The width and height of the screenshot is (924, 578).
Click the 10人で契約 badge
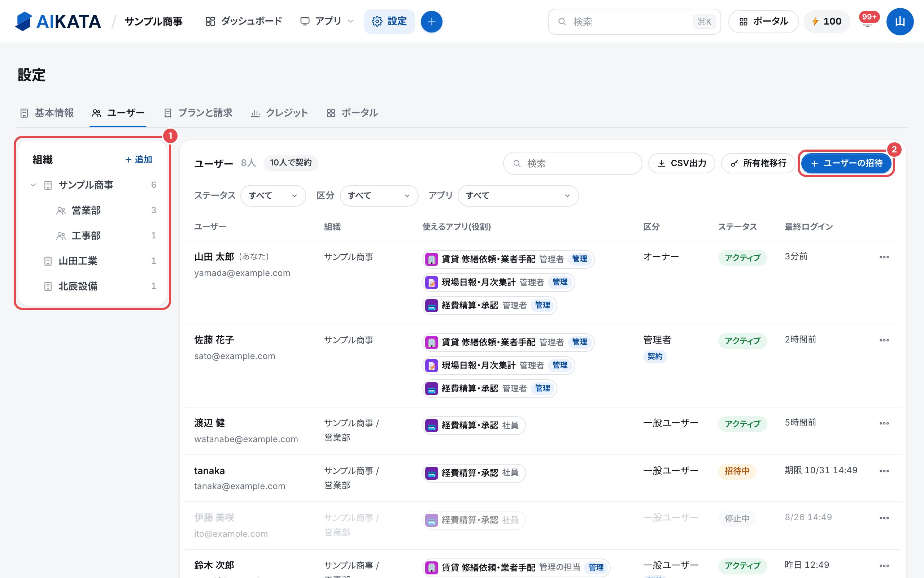(291, 163)
